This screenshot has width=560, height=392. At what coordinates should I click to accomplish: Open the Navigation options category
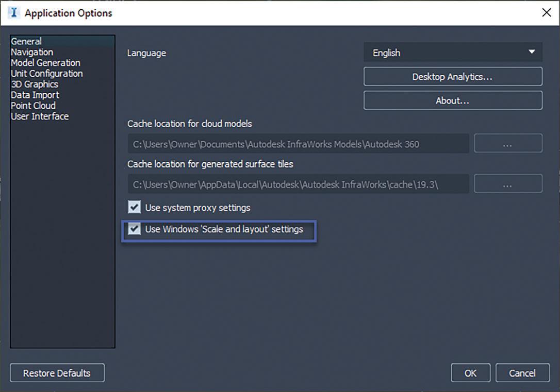[x=32, y=52]
